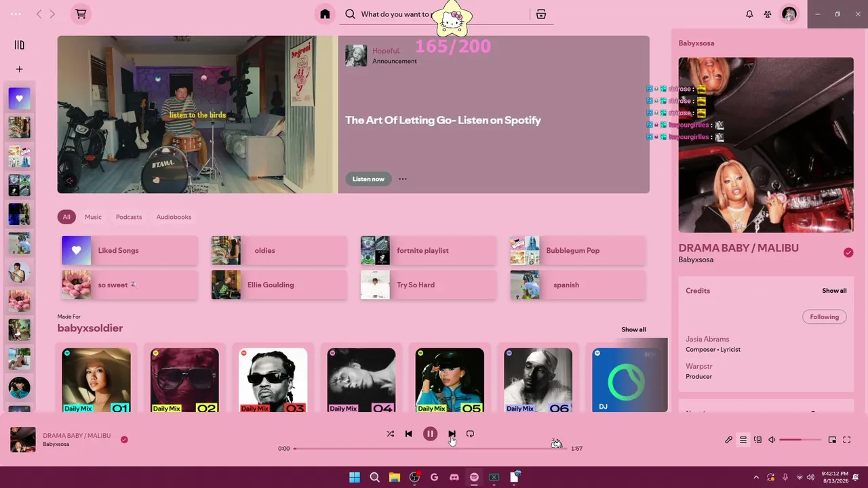Open the miniplayer

point(832,440)
